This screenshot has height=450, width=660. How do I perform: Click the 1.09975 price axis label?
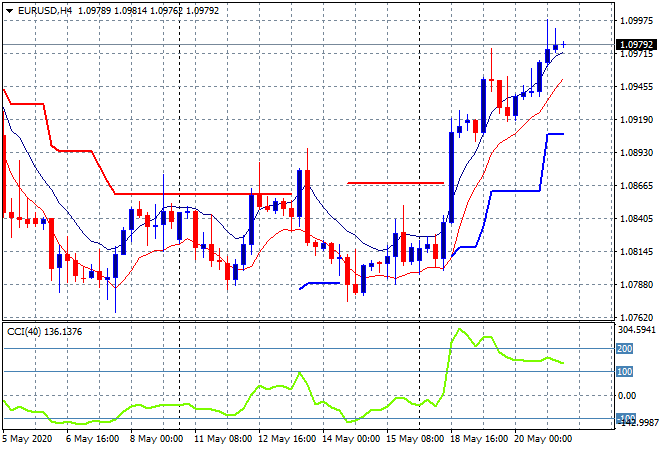637,21
